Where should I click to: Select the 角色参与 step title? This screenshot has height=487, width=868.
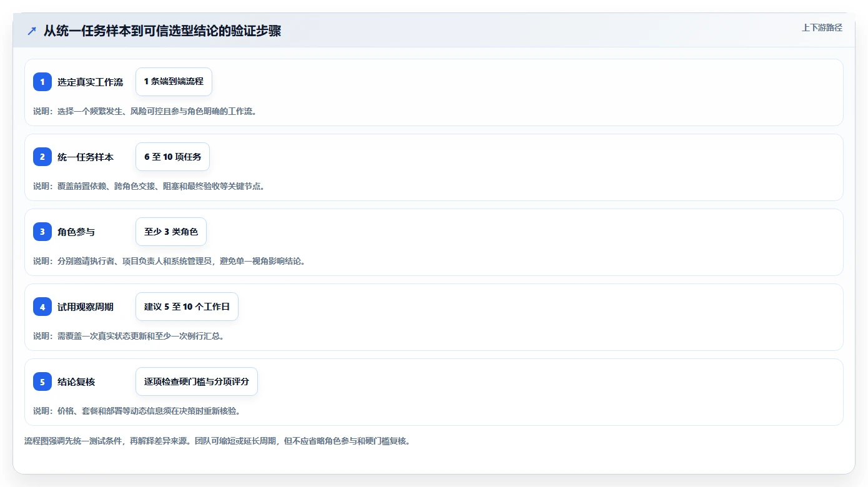point(76,232)
